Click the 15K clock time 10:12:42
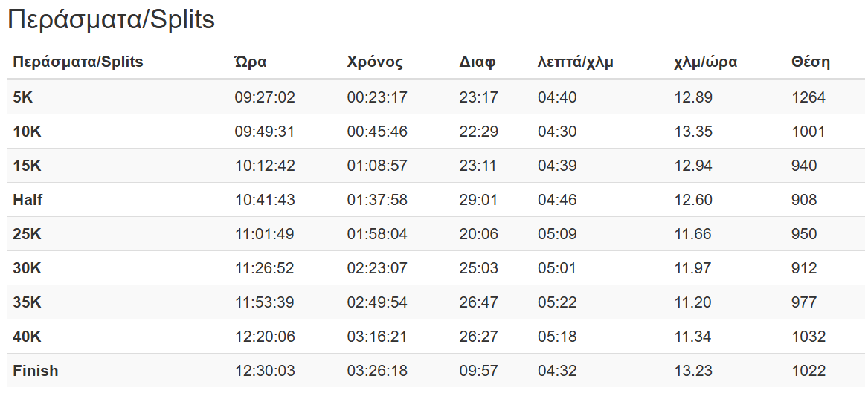The height and width of the screenshot is (396, 868). click(265, 166)
